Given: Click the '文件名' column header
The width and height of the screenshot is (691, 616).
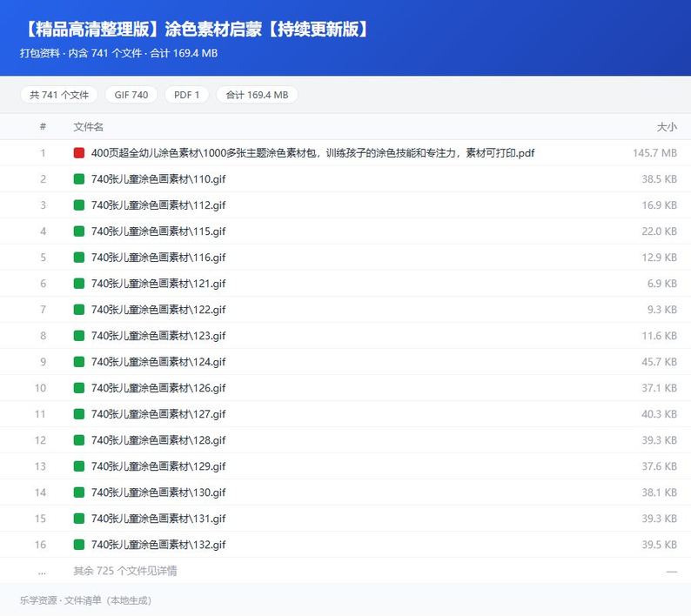Looking at the screenshot, I should 88,127.
